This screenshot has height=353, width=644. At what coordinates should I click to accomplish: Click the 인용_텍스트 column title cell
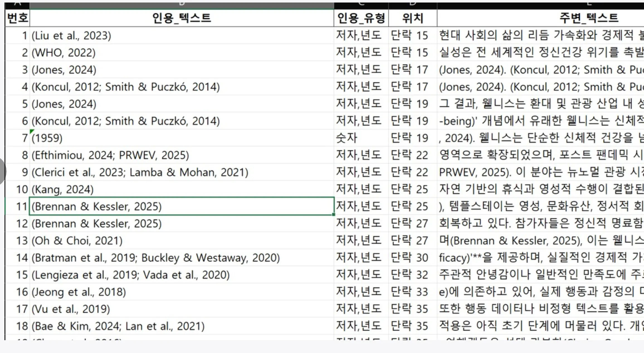click(x=181, y=18)
